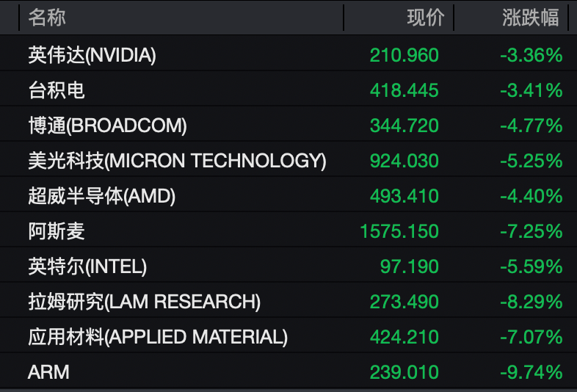Select the 英特尔(INTEL) stock name
The width and height of the screenshot is (577, 392).
click(x=87, y=266)
